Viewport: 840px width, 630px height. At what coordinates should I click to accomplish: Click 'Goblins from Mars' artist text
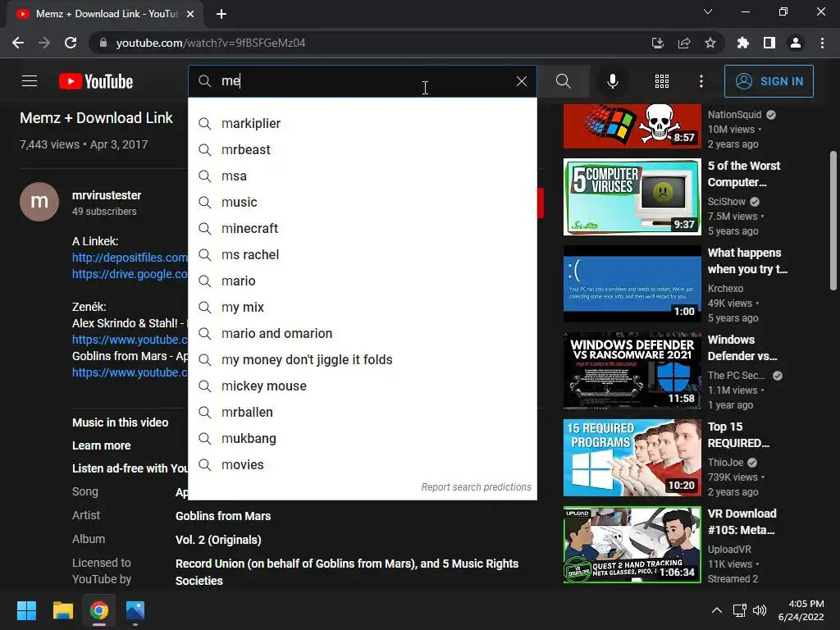(x=223, y=517)
